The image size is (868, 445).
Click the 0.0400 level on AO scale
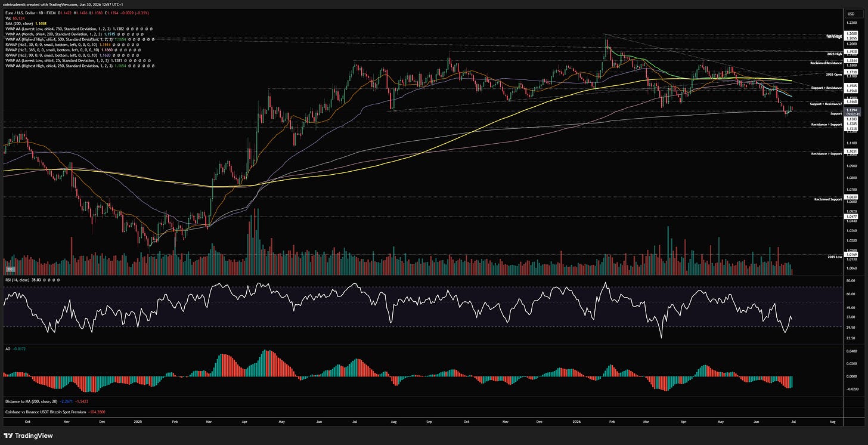(850, 352)
